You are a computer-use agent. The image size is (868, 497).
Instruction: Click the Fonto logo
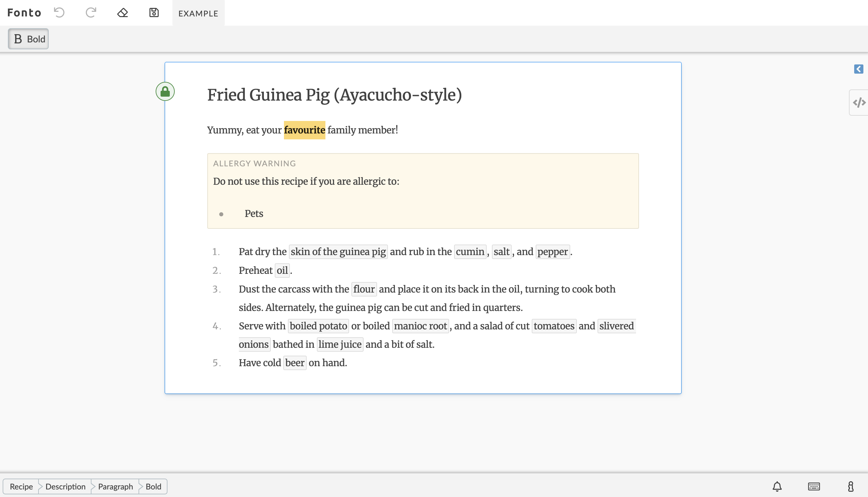24,12
